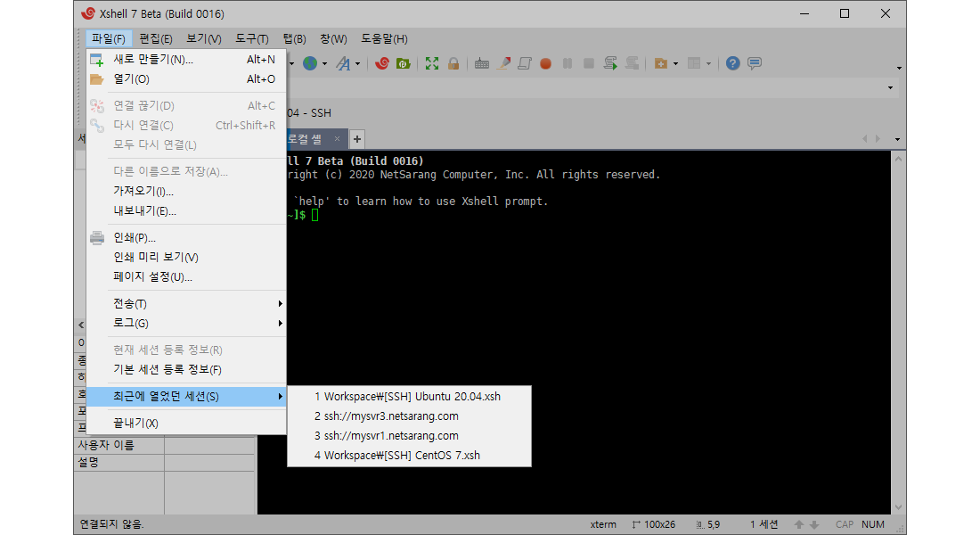Choose 열기(O) in the file menu
The image size is (980, 535).
point(186,78)
